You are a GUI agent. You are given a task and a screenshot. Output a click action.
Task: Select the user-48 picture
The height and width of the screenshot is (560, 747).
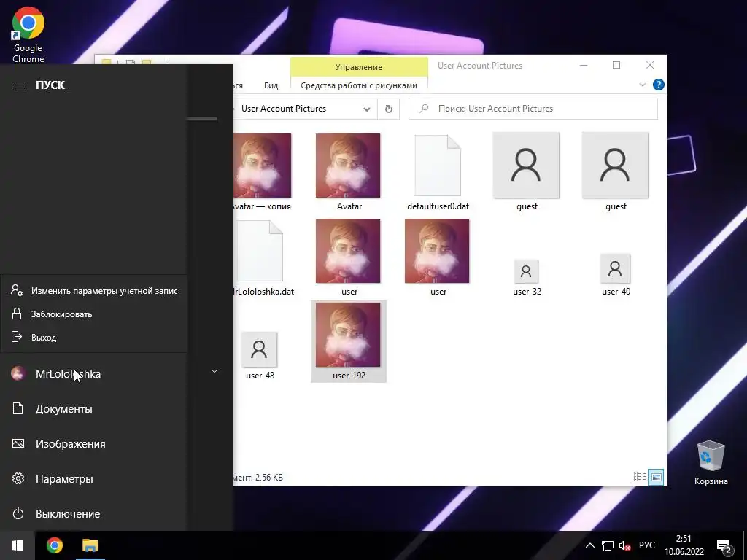point(260,355)
